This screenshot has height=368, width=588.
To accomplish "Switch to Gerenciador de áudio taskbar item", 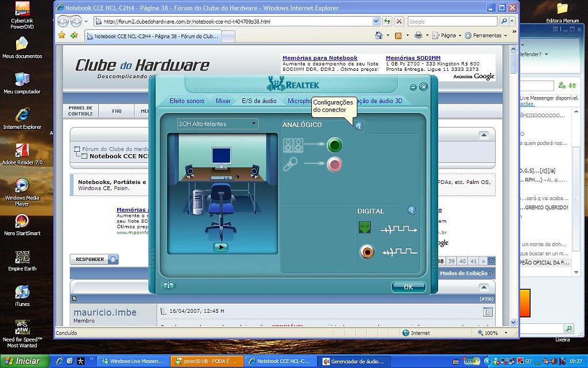I will tap(354, 361).
